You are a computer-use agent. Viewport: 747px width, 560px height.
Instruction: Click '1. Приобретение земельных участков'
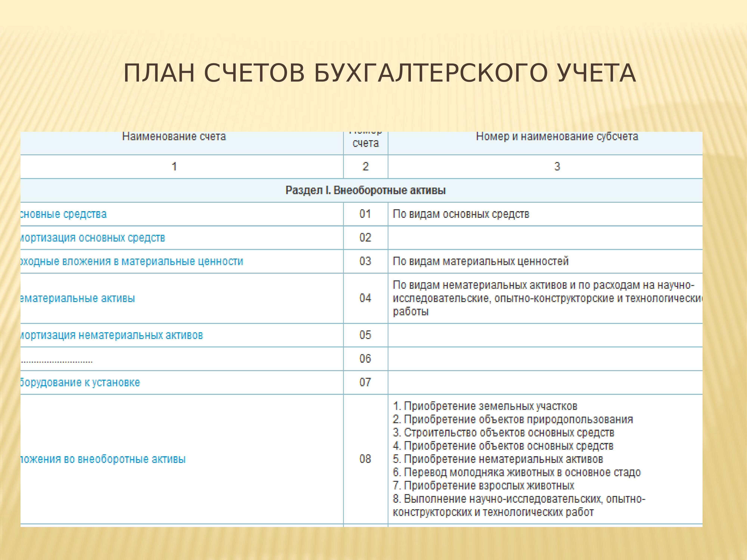pyautogui.click(x=485, y=406)
